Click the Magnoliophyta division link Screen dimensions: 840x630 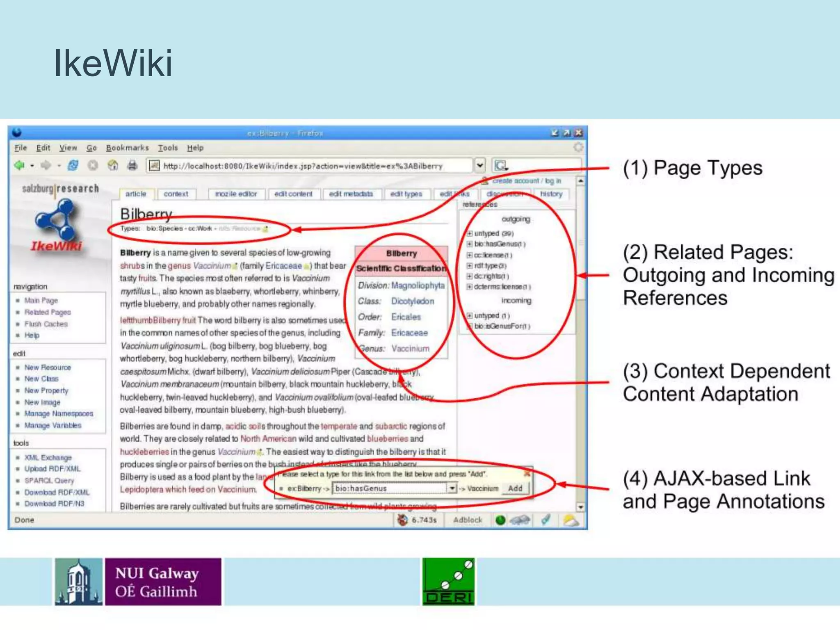pyautogui.click(x=418, y=285)
